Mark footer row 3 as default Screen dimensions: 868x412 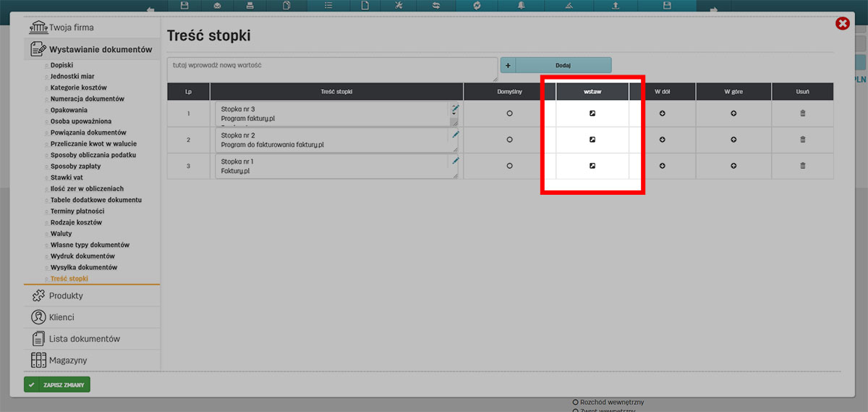[x=510, y=166]
